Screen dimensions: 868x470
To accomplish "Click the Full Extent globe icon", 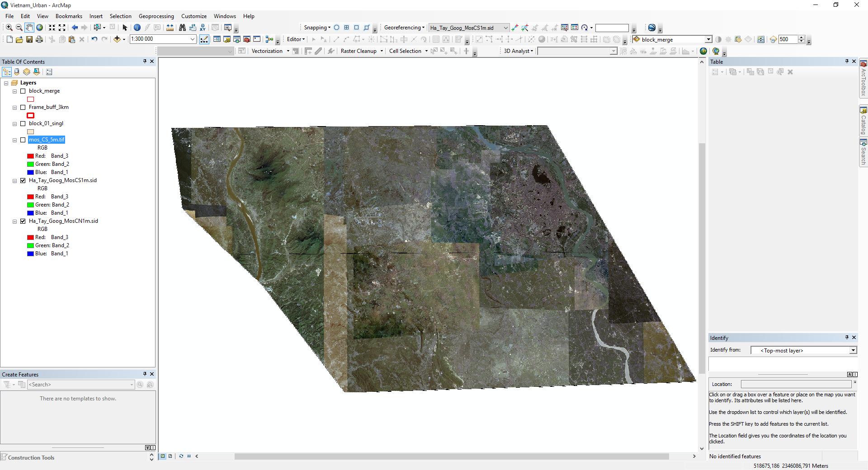I will click(39, 28).
